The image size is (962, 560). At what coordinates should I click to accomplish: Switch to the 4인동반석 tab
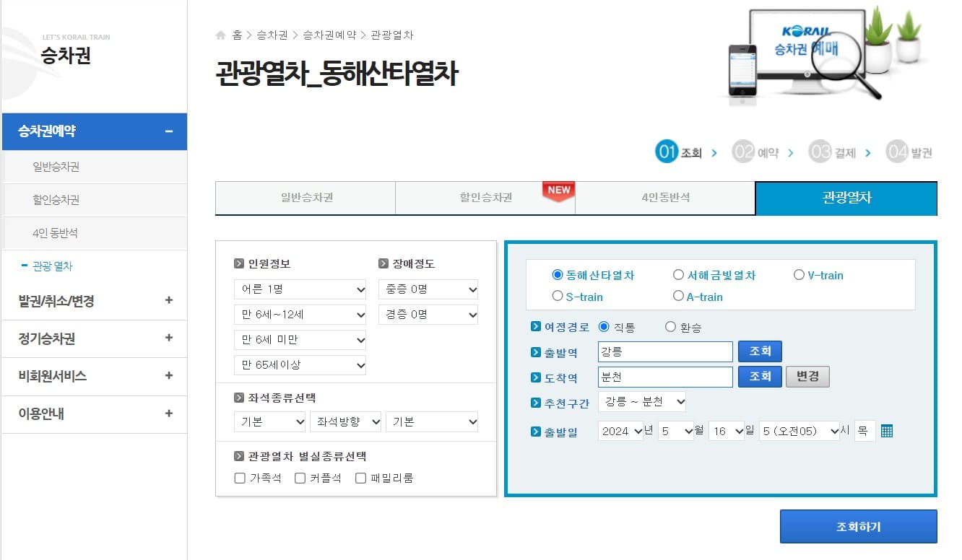pos(665,198)
